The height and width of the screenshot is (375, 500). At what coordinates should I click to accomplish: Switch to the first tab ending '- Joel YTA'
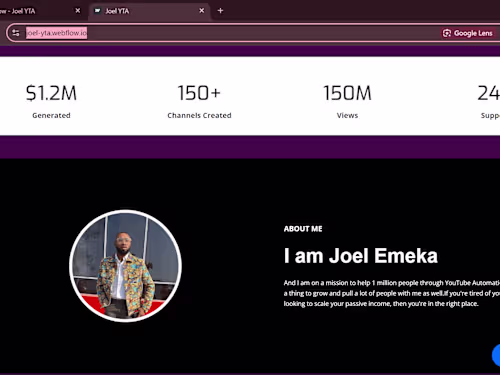coord(40,11)
